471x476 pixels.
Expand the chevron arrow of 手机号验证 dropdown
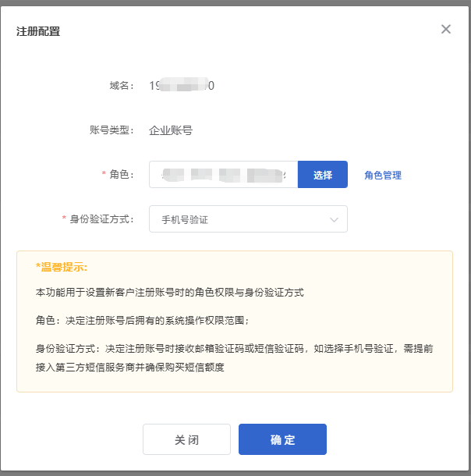point(335,220)
